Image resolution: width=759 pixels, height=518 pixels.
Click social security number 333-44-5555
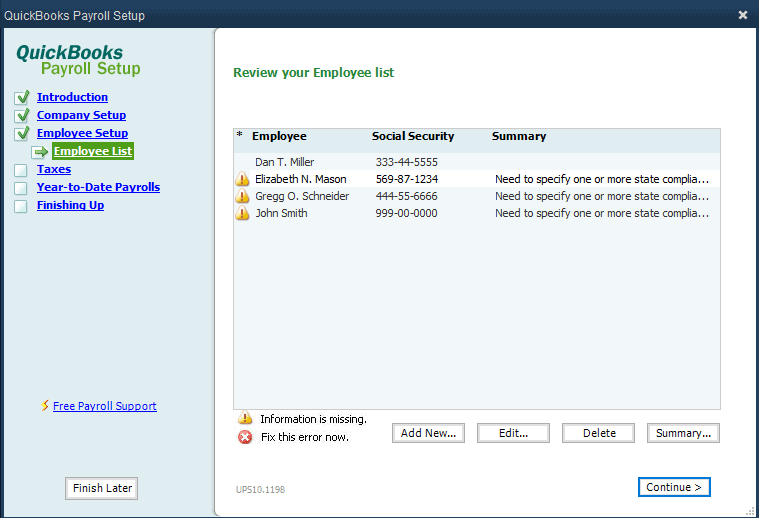tap(407, 162)
